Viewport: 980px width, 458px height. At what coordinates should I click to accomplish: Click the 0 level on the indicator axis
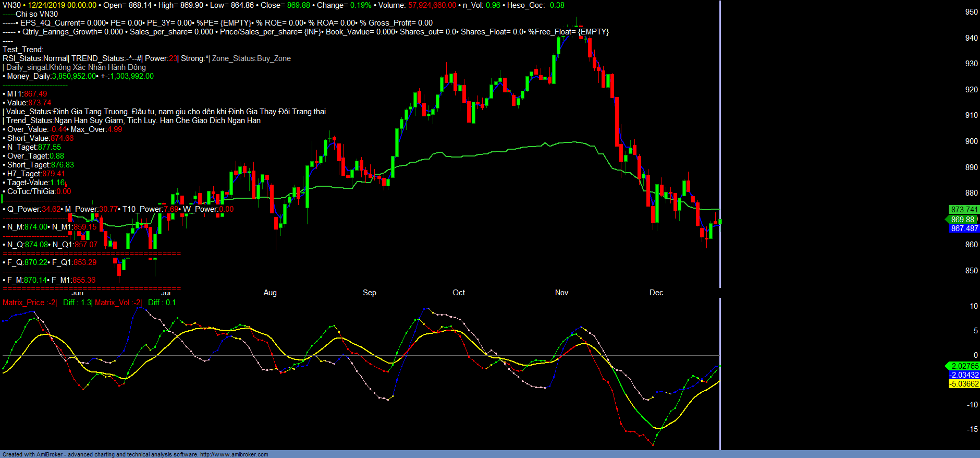(x=975, y=355)
